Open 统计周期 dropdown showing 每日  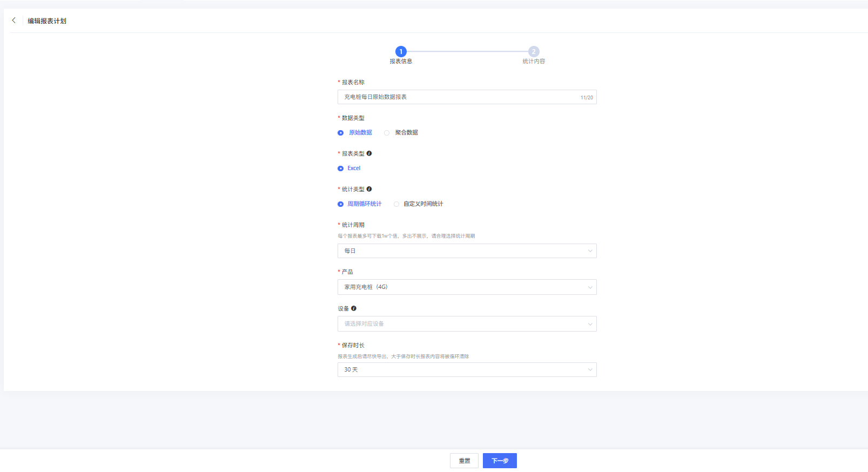[467, 251]
